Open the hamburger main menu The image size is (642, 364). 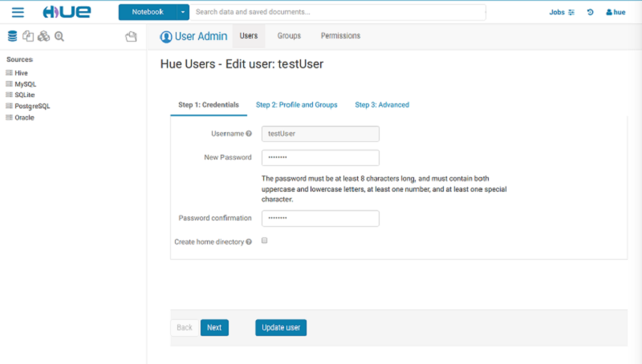[x=18, y=12]
